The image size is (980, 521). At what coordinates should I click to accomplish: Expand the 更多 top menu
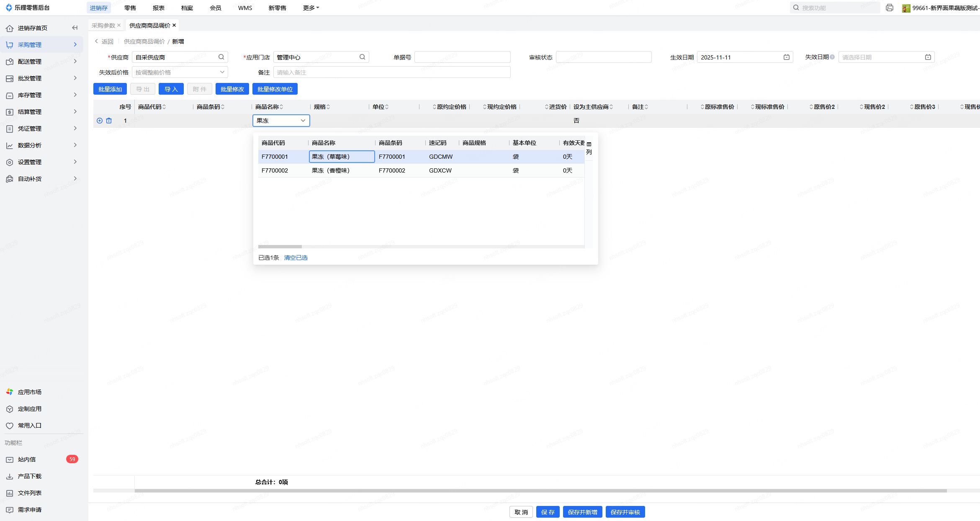point(311,8)
